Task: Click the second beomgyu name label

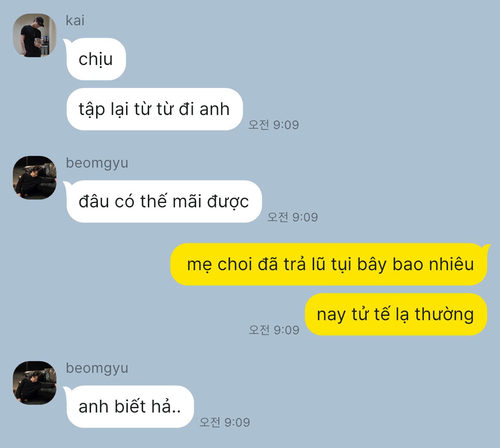Action: [97, 368]
